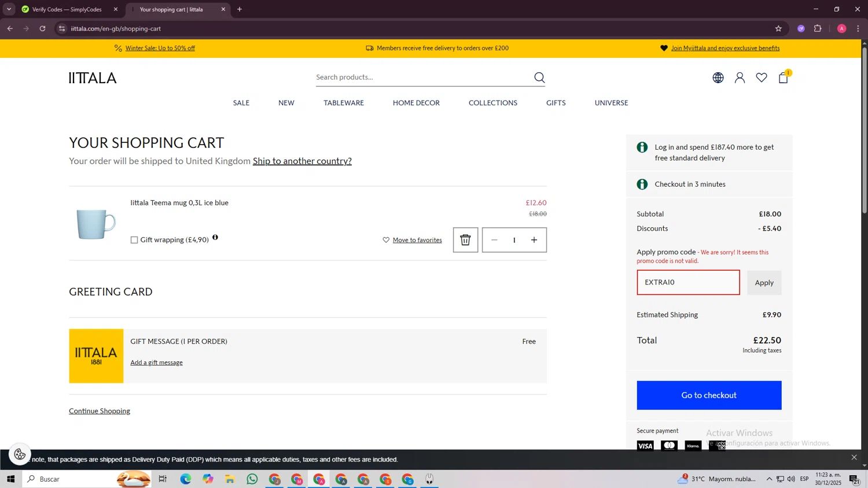Click the browser address bar URL
This screenshot has width=868, height=488.
pos(116,28)
